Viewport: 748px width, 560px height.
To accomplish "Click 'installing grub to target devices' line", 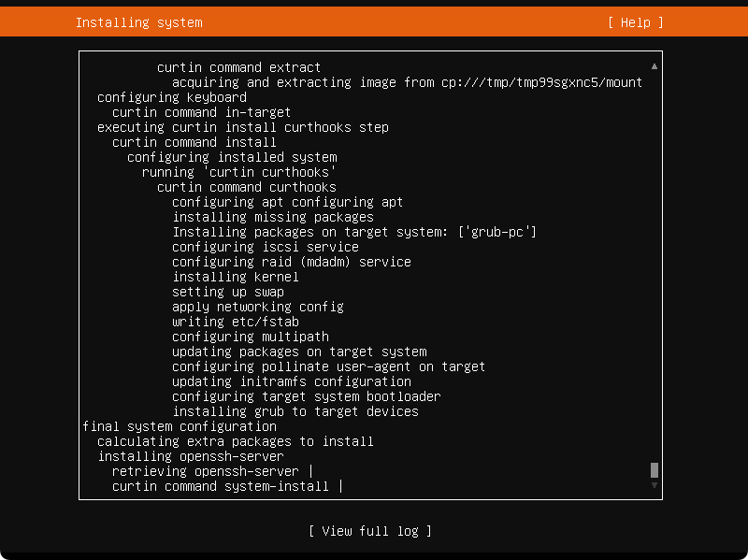I will [295, 411].
